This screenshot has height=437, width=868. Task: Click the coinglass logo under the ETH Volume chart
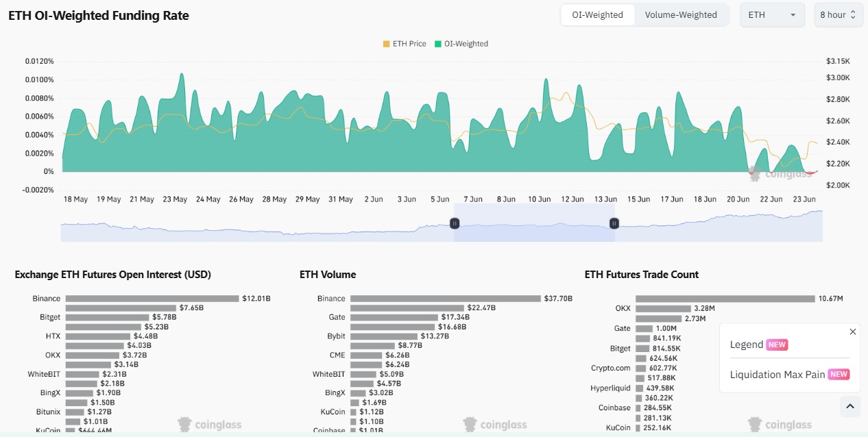(494, 424)
